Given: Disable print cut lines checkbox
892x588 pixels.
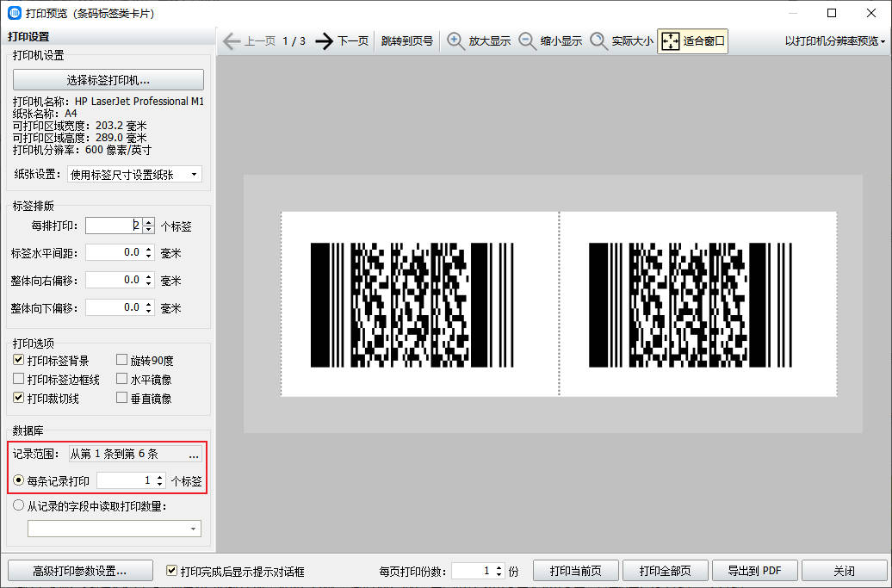Looking at the screenshot, I should pyautogui.click(x=19, y=399).
